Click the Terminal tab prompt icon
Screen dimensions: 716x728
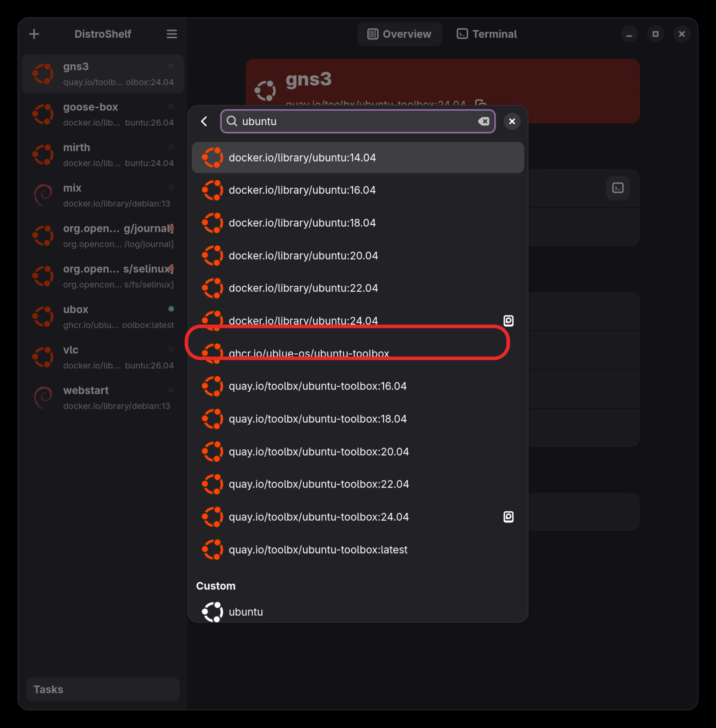pos(462,34)
